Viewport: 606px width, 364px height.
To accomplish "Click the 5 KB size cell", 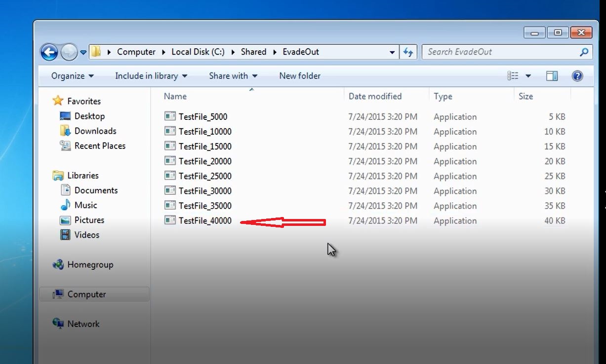I will (557, 117).
